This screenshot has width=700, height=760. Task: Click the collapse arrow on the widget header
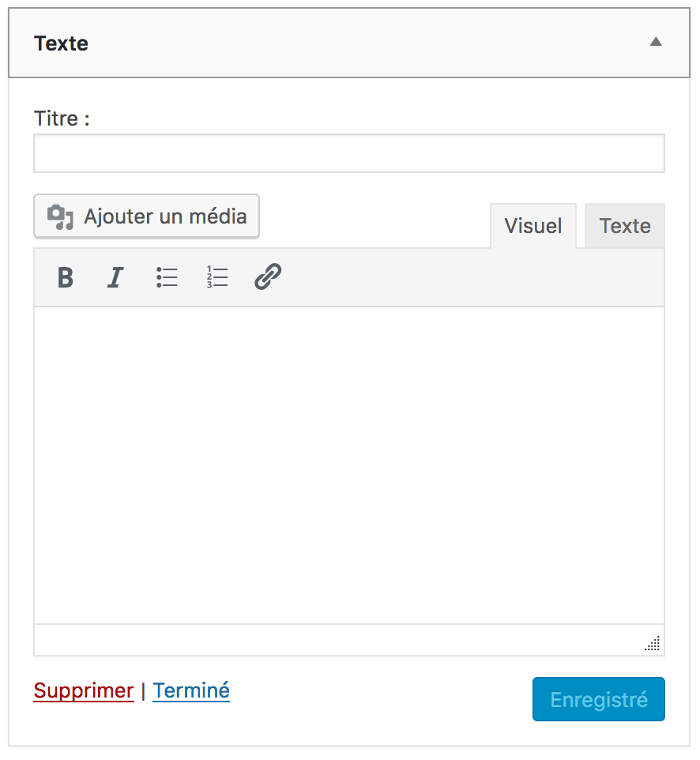[656, 43]
